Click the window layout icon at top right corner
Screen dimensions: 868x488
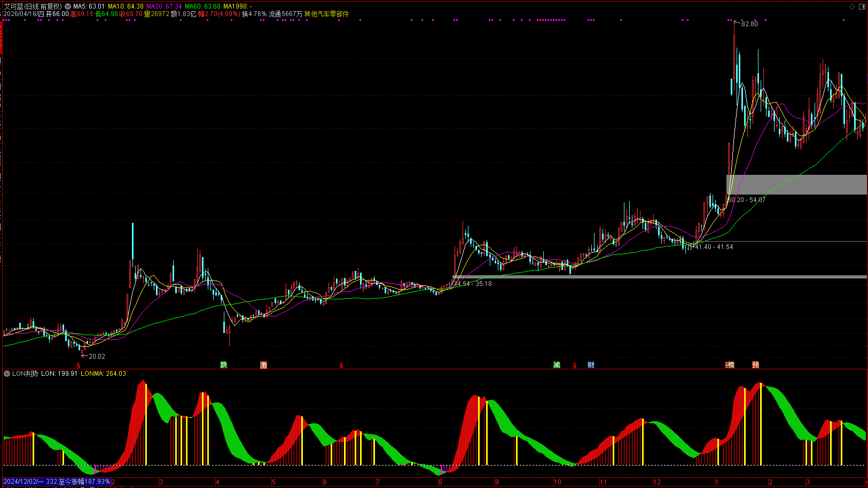click(x=862, y=6)
